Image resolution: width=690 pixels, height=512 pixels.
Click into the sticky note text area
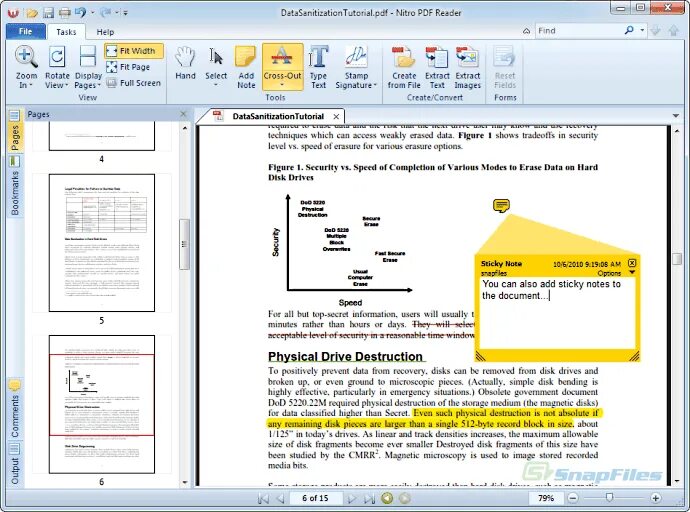[x=557, y=312]
